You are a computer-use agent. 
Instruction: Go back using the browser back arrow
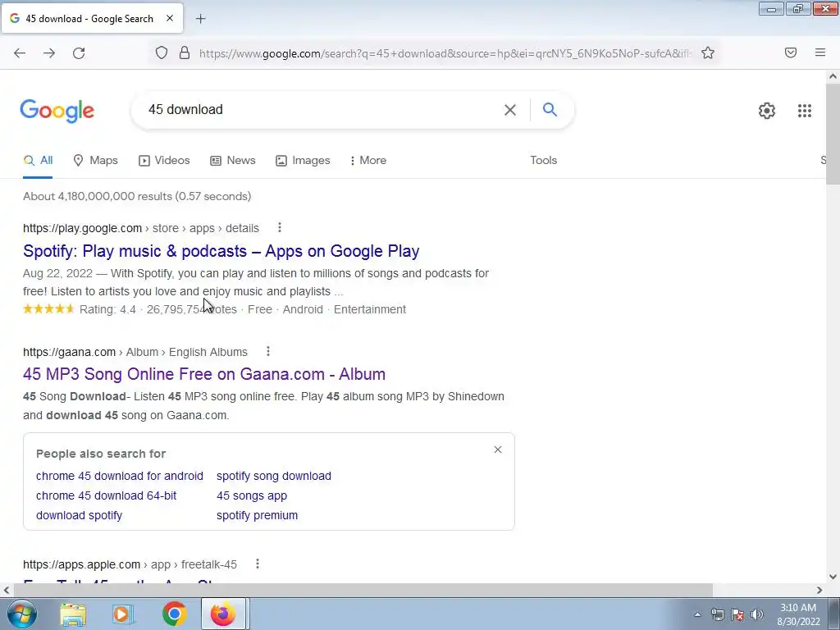20,53
